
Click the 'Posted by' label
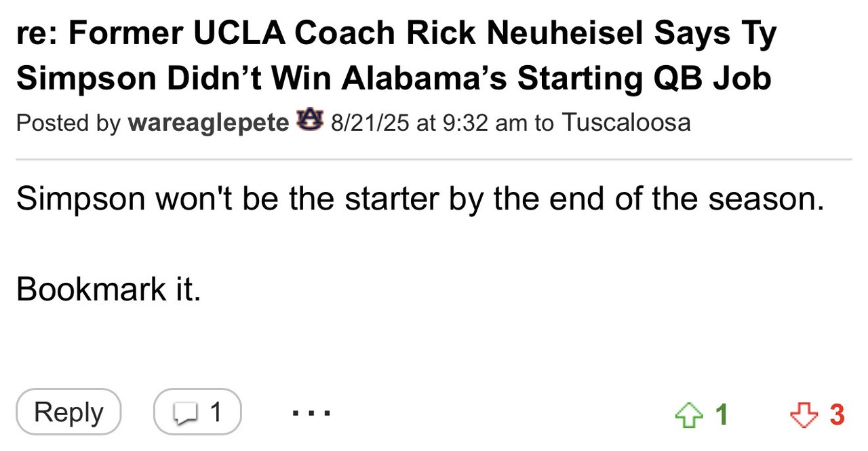point(68,123)
